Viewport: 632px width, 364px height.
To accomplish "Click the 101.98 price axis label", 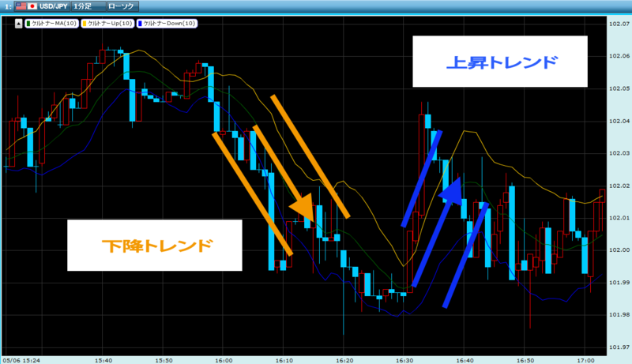I will pos(619,314).
